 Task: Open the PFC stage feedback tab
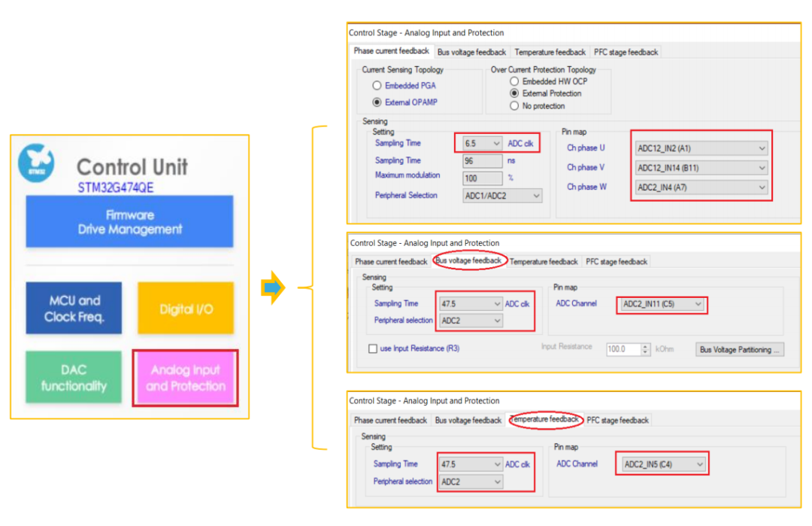pos(626,52)
